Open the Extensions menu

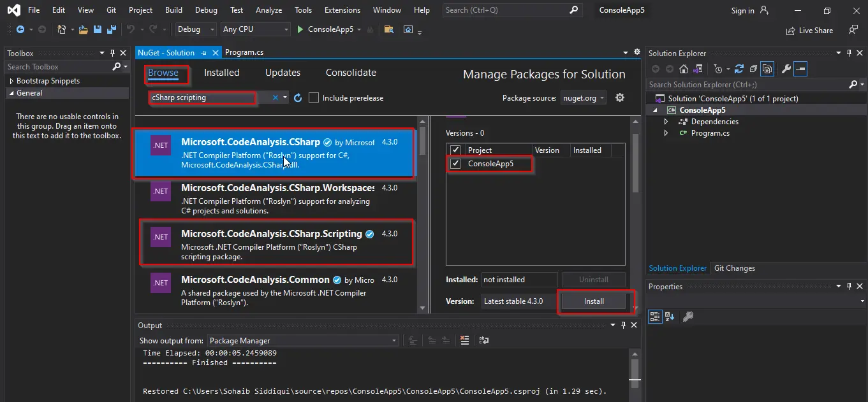[342, 10]
